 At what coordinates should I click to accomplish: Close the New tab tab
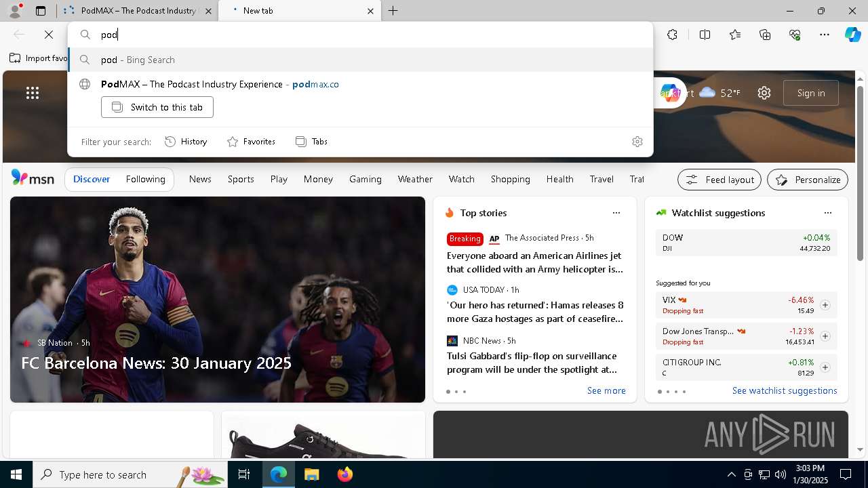(370, 11)
